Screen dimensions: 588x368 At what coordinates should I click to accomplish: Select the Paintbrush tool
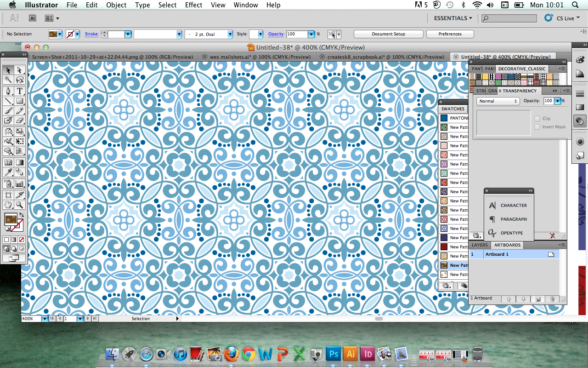tap(8, 111)
